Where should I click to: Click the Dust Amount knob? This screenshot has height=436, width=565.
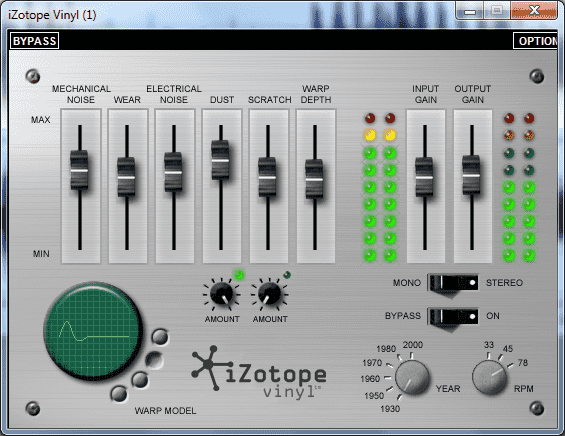(x=222, y=294)
